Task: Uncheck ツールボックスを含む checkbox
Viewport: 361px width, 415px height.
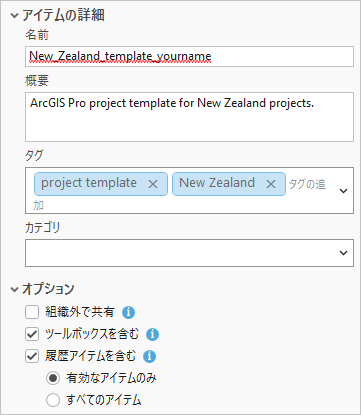Action: point(32,334)
